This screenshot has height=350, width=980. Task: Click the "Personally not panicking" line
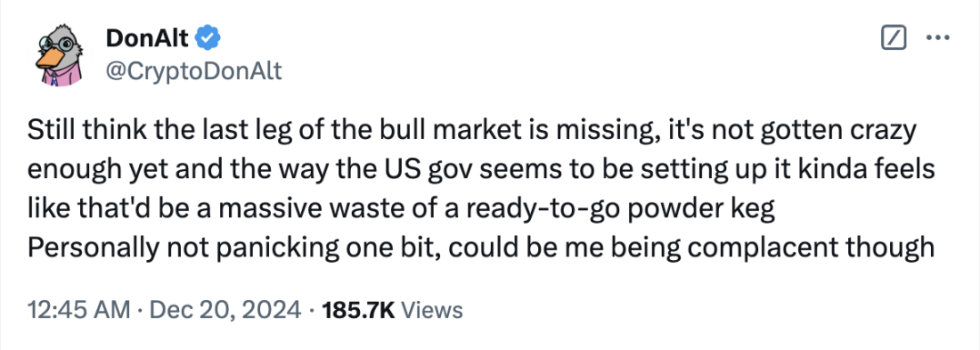pos(481,249)
